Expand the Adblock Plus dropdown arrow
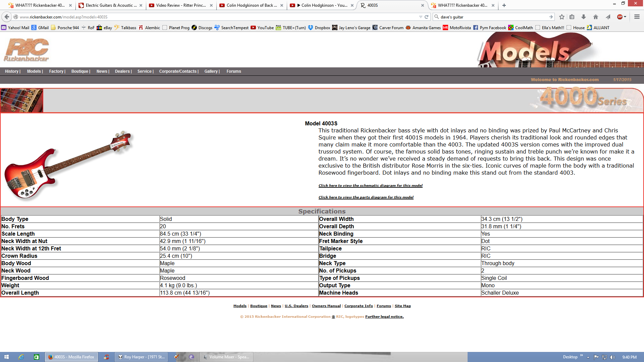The width and height of the screenshot is (644, 362). pos(625,17)
